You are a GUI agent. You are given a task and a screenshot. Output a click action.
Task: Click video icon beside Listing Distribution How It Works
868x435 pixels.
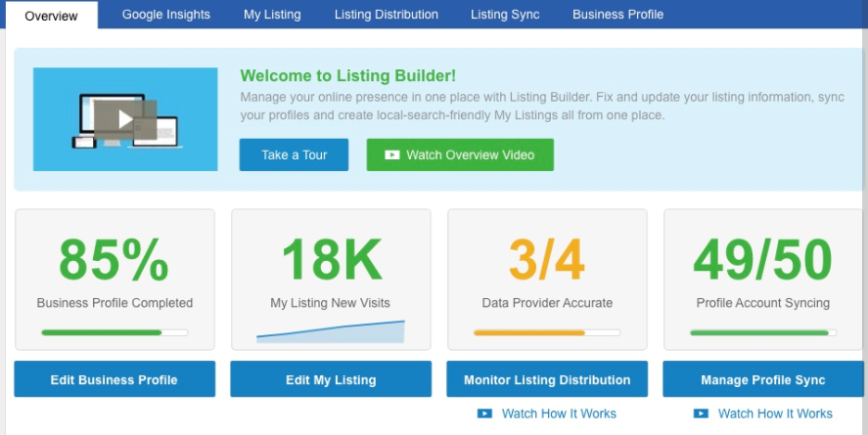click(x=484, y=413)
